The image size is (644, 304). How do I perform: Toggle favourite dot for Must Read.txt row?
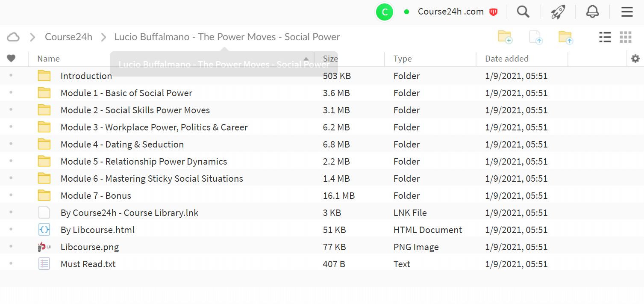click(x=11, y=263)
